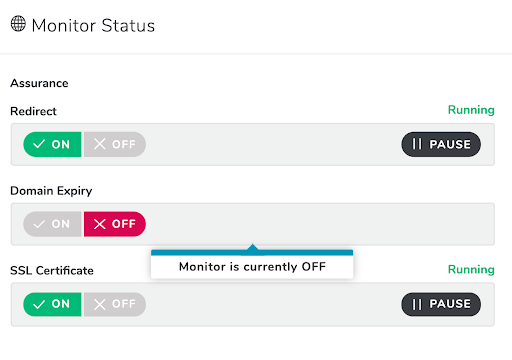The width and height of the screenshot is (512, 360).
Task: Select the red OFF toggle for Domain Expiry
Action: pos(115,224)
